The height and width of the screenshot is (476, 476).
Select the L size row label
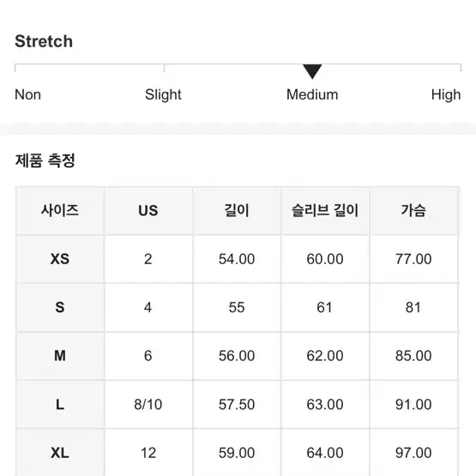[60, 404]
